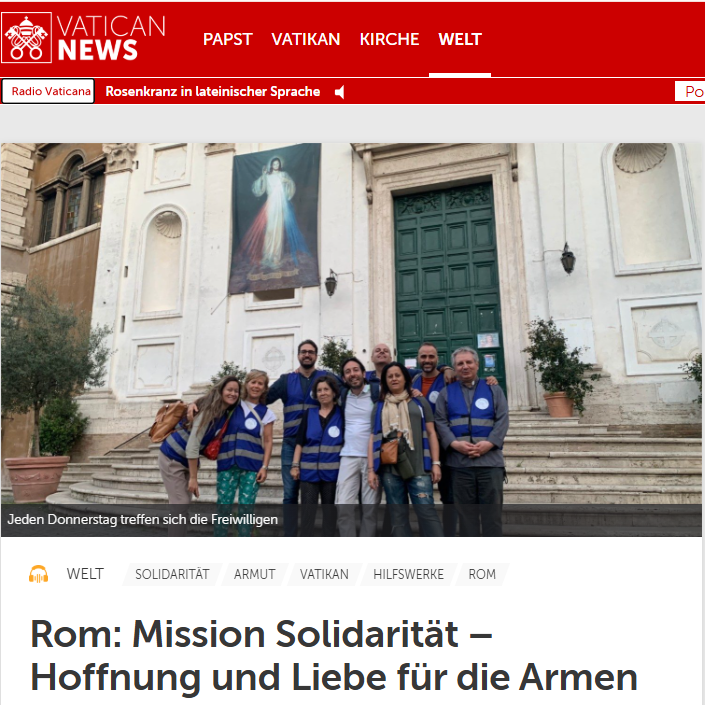The height and width of the screenshot is (705, 705).
Task: Select the ARMUT tag
Action: (x=254, y=574)
